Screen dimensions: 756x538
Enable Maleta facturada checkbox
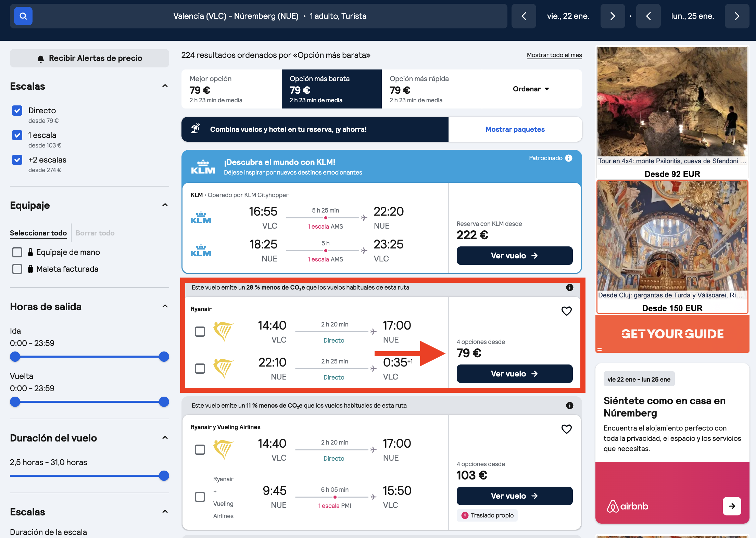pos(17,269)
